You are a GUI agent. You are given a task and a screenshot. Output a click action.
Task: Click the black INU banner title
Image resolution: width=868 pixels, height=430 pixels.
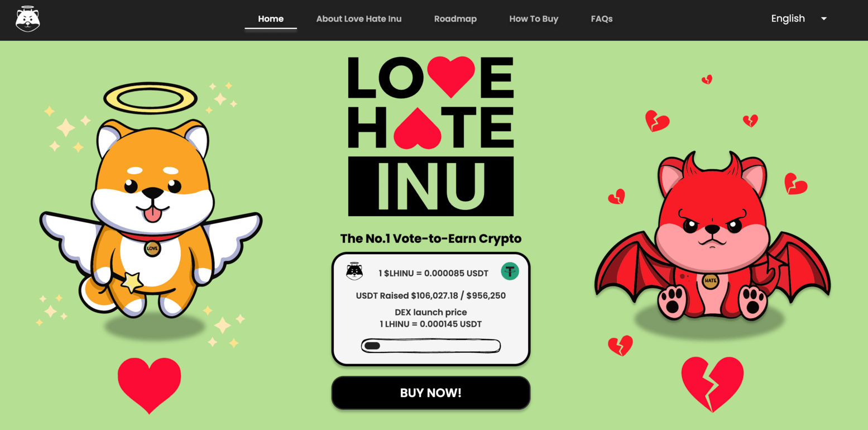tap(431, 186)
